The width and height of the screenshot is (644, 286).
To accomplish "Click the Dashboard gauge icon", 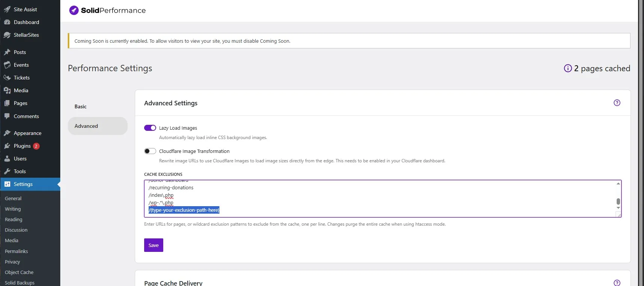I will (7, 22).
